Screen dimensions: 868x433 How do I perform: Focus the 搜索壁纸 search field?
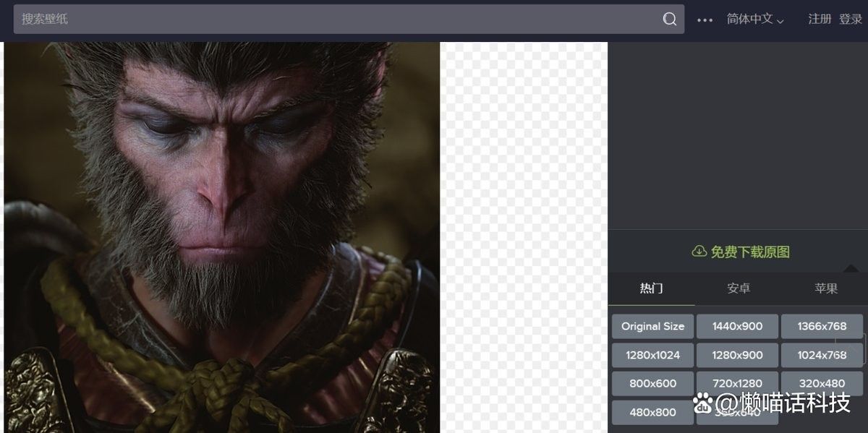(349, 19)
